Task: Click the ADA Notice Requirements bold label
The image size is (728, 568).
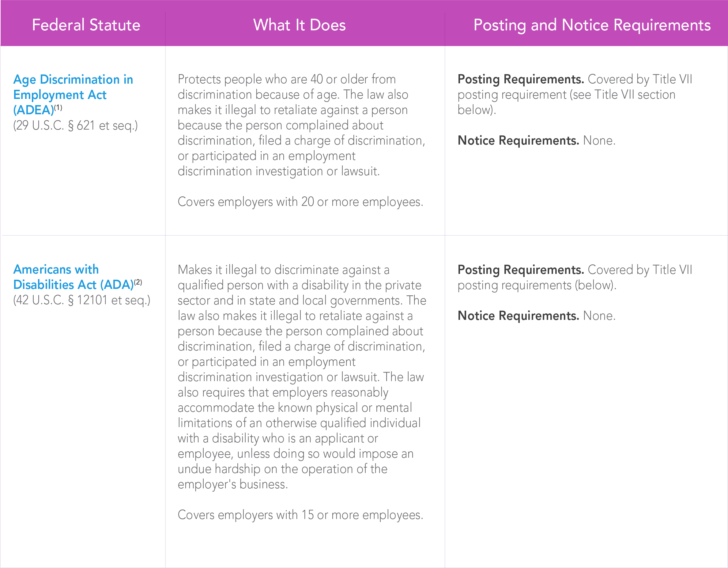Action: (x=518, y=316)
